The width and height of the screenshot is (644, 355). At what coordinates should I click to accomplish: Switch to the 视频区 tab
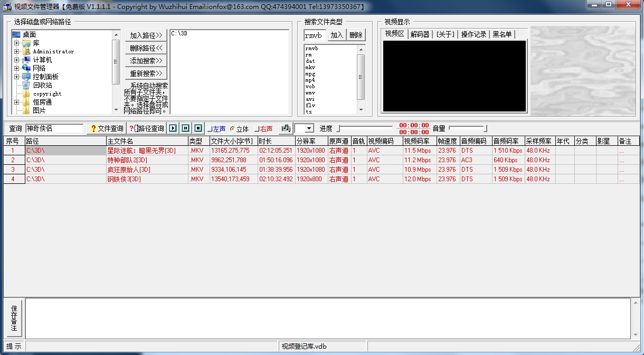point(394,34)
